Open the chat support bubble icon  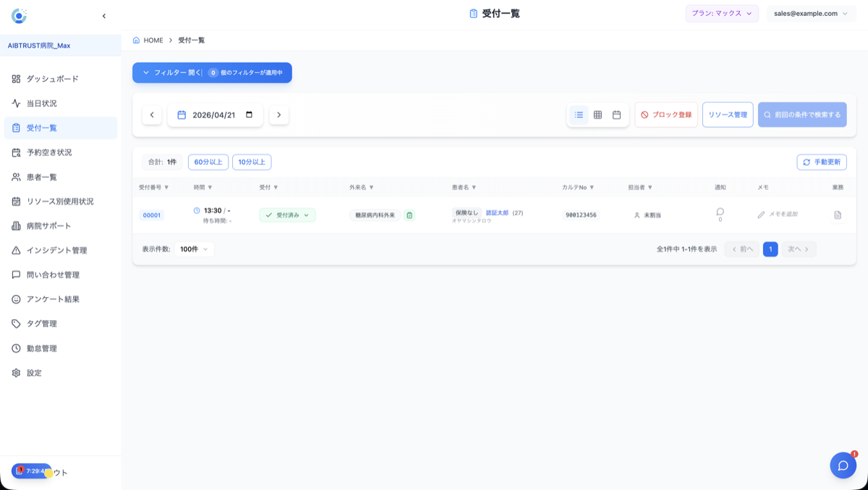tap(843, 465)
